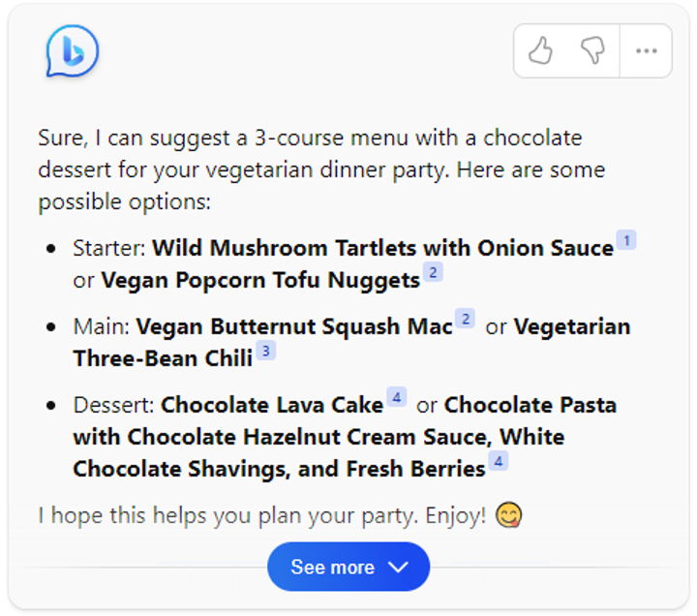Image resolution: width=697 pixels, height=616 pixels.
Task: Open citation 2 after Butternut Squash Mac
Action: pyautogui.click(x=465, y=319)
